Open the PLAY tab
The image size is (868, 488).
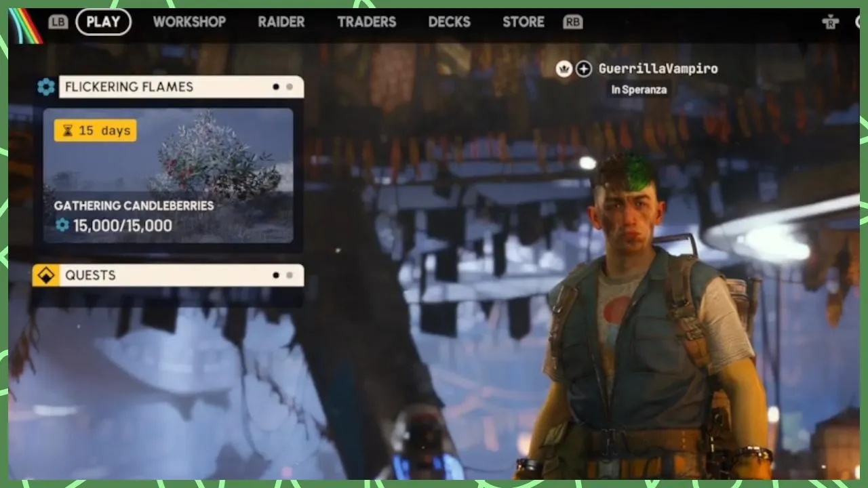point(103,22)
